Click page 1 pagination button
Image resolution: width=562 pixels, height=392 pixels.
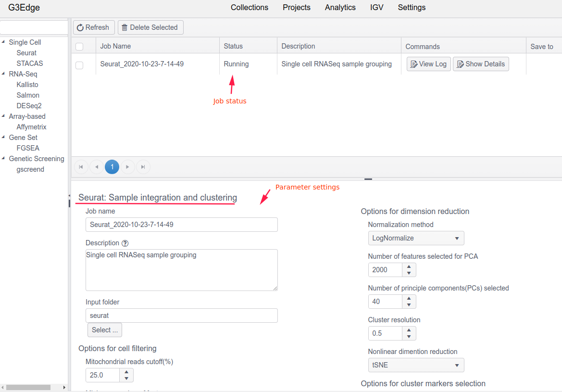click(112, 167)
